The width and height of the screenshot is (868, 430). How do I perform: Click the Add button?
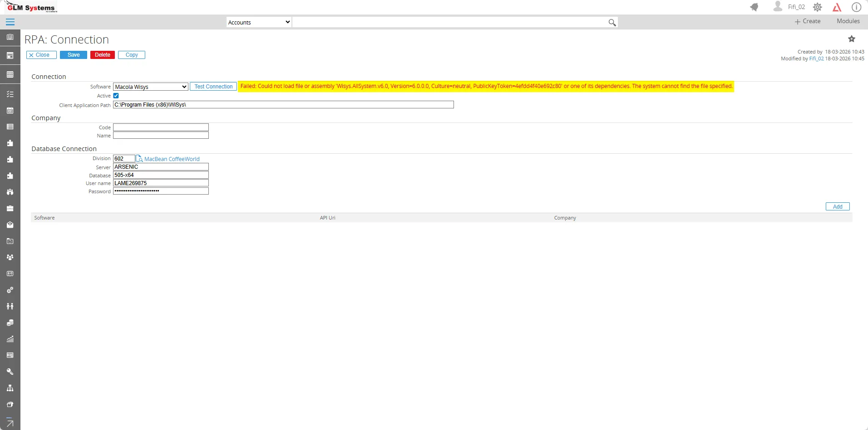click(x=838, y=206)
